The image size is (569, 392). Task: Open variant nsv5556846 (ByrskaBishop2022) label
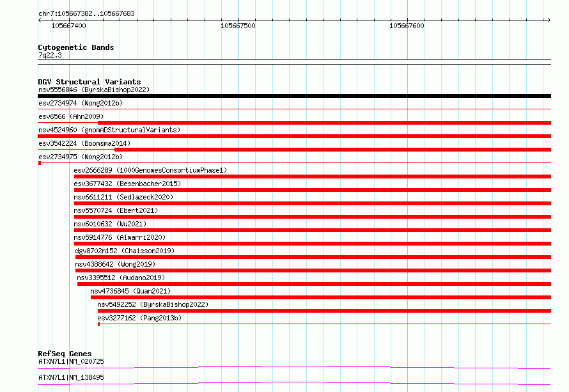[x=94, y=90]
